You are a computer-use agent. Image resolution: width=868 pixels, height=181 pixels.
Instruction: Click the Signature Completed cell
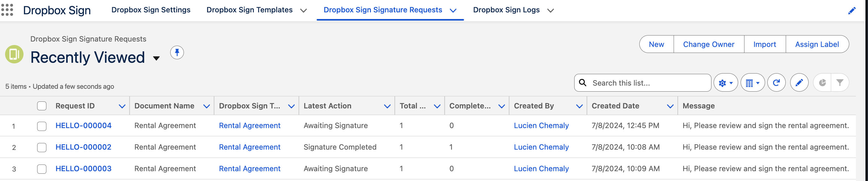pyautogui.click(x=340, y=147)
